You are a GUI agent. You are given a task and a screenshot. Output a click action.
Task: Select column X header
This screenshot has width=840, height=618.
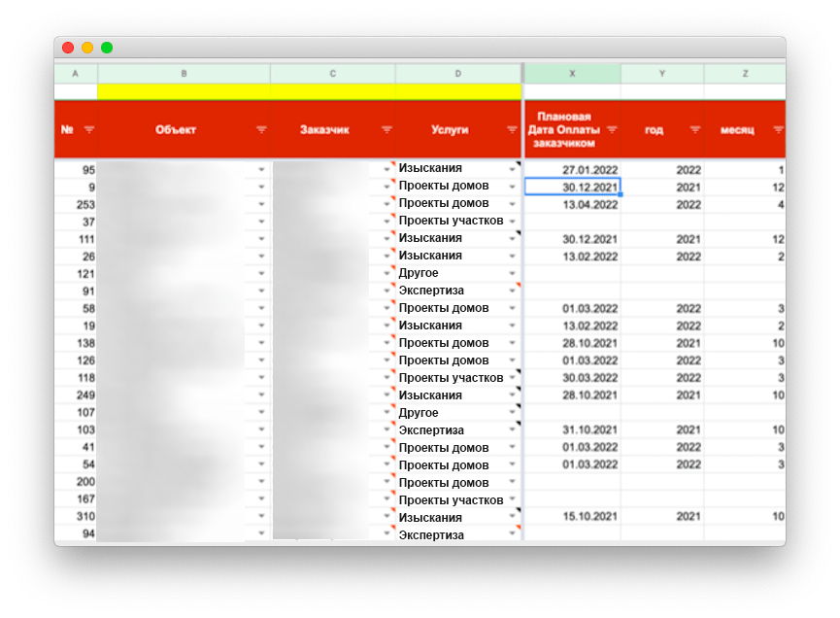tap(572, 74)
